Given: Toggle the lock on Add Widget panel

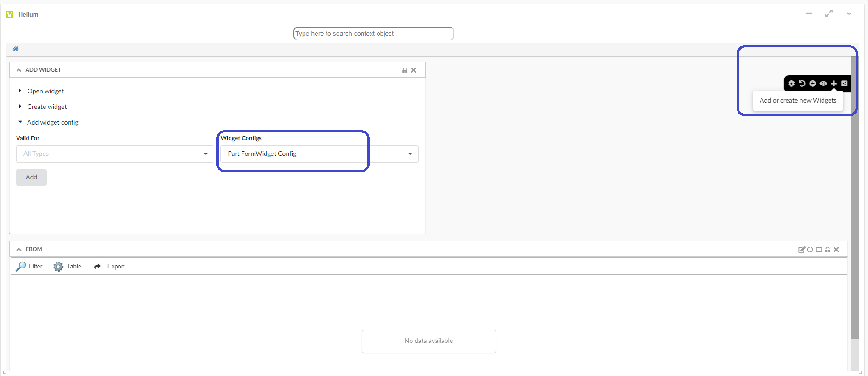Looking at the screenshot, I should click(x=405, y=70).
